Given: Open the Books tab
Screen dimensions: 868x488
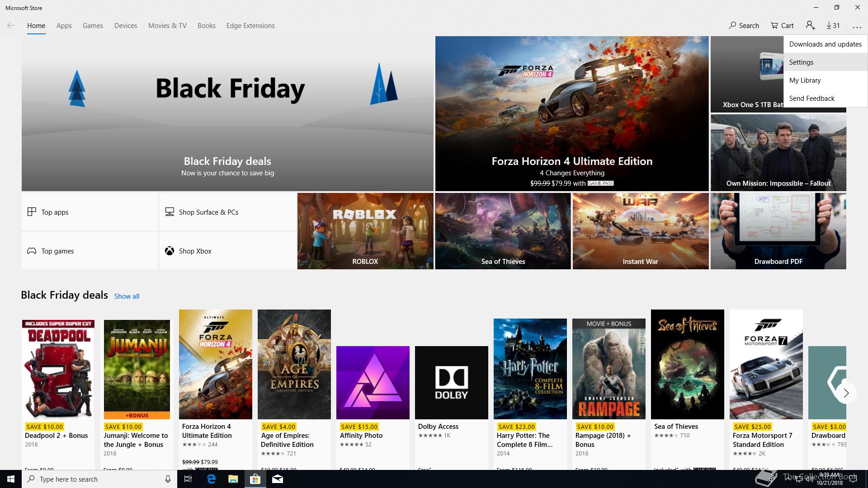Looking at the screenshot, I should coord(206,25).
